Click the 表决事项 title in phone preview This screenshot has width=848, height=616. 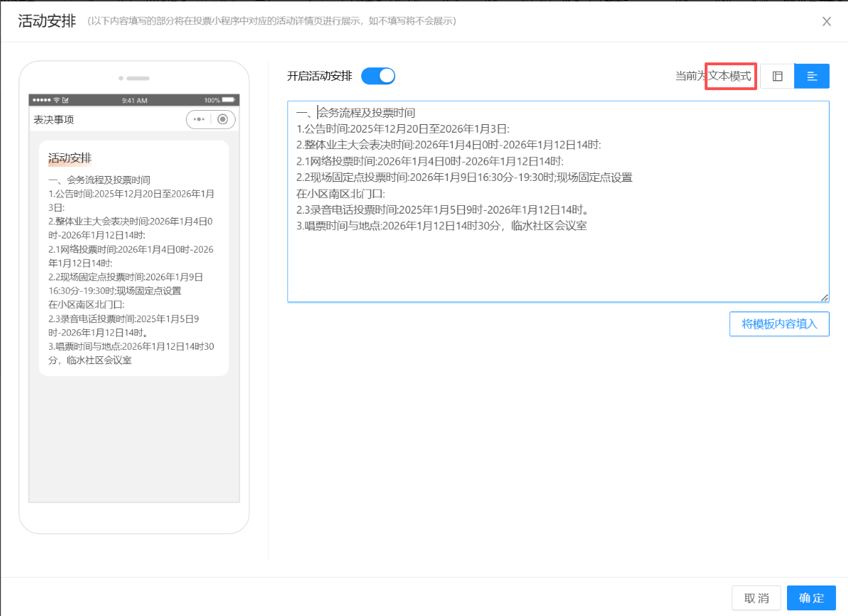[x=53, y=119]
